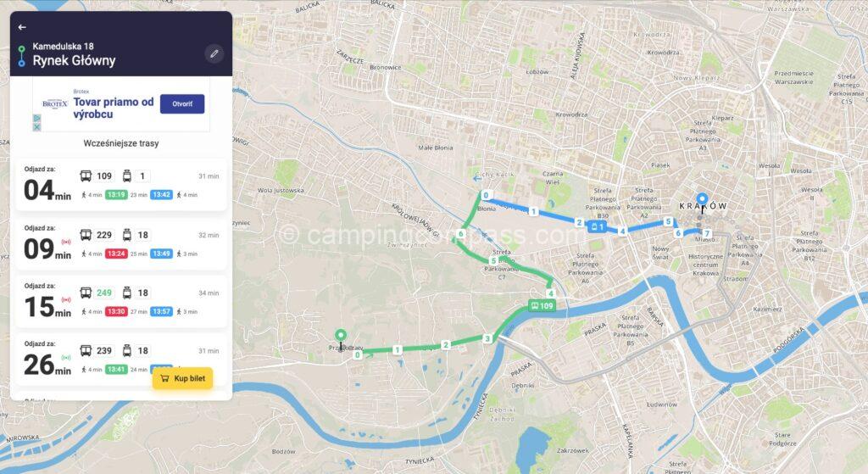Image resolution: width=868 pixels, height=474 pixels.
Task: Edit the route with pencil icon
Action: pos(214,53)
